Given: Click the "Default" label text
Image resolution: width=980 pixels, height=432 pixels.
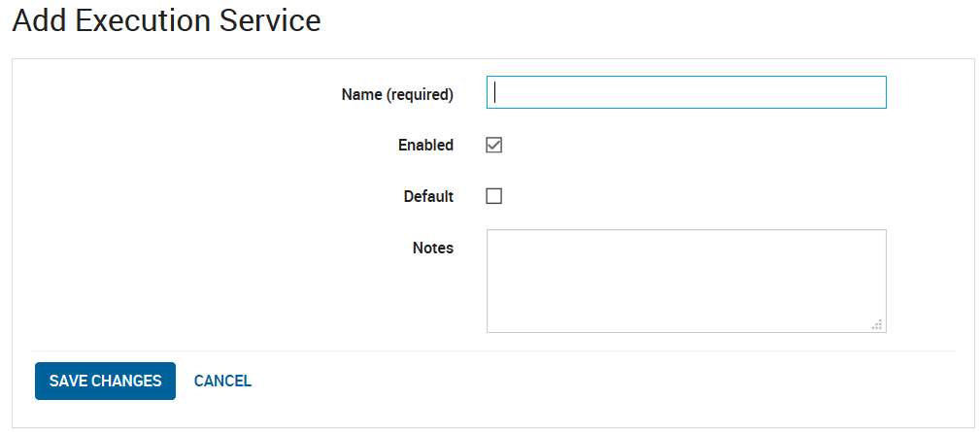Looking at the screenshot, I should coord(428,196).
